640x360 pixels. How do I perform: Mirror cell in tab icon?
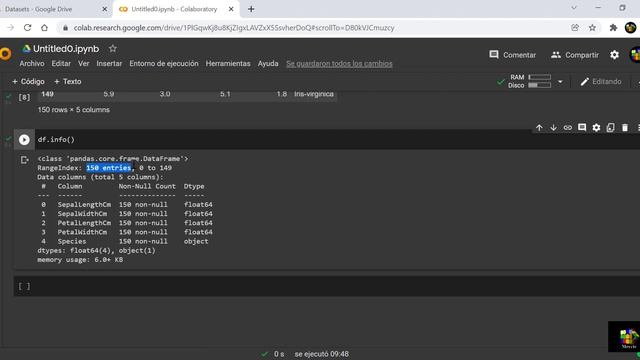(611, 128)
